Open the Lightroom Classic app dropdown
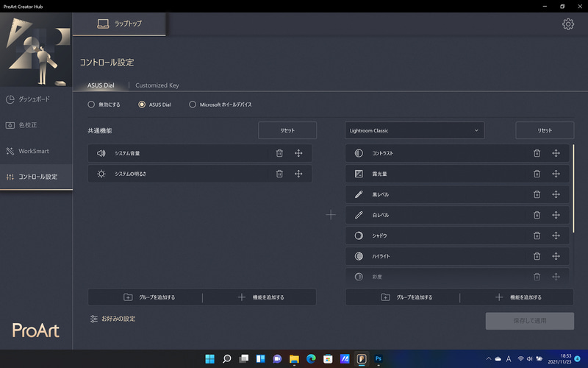Viewport: 588px width, 368px height. coord(415,130)
